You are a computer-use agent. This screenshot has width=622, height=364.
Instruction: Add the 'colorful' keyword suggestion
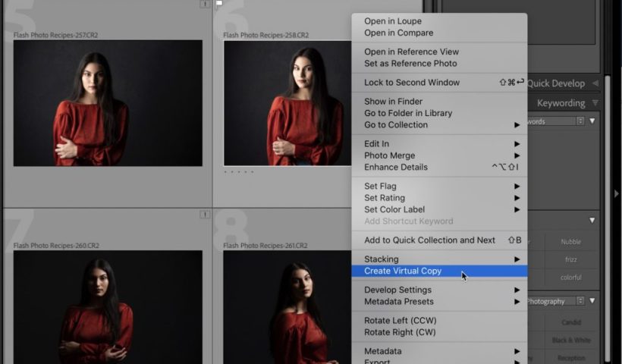[571, 278]
